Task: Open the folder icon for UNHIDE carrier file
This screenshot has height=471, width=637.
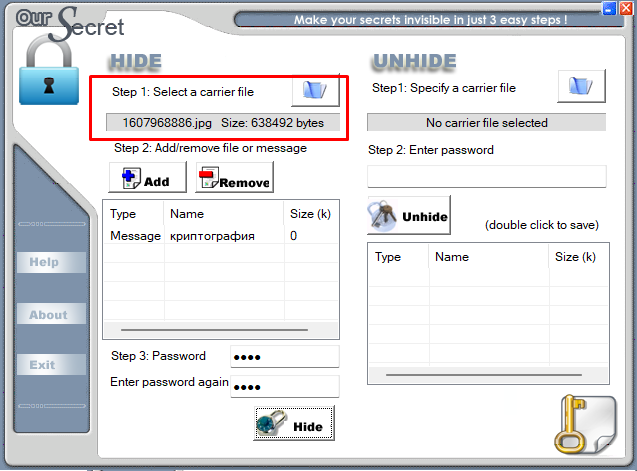Action: [x=581, y=86]
